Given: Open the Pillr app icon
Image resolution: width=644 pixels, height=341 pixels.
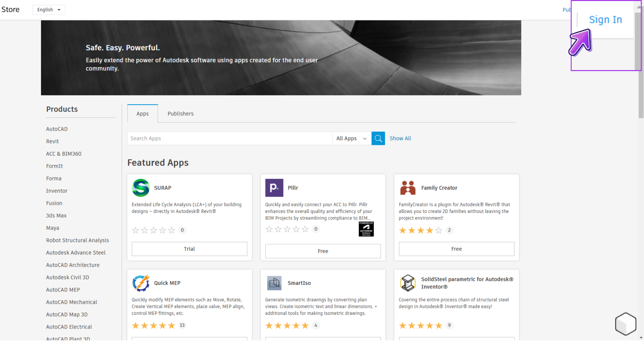Looking at the screenshot, I should (274, 188).
